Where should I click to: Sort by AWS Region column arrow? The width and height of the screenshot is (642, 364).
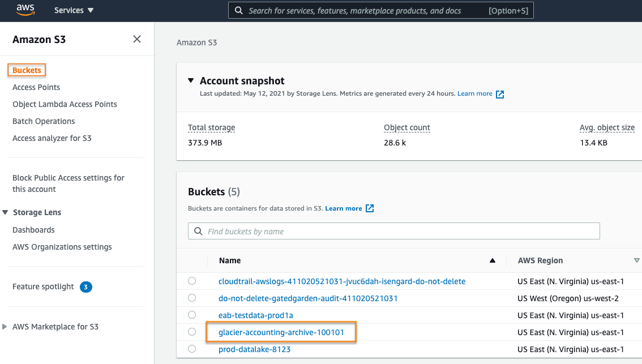(x=637, y=260)
